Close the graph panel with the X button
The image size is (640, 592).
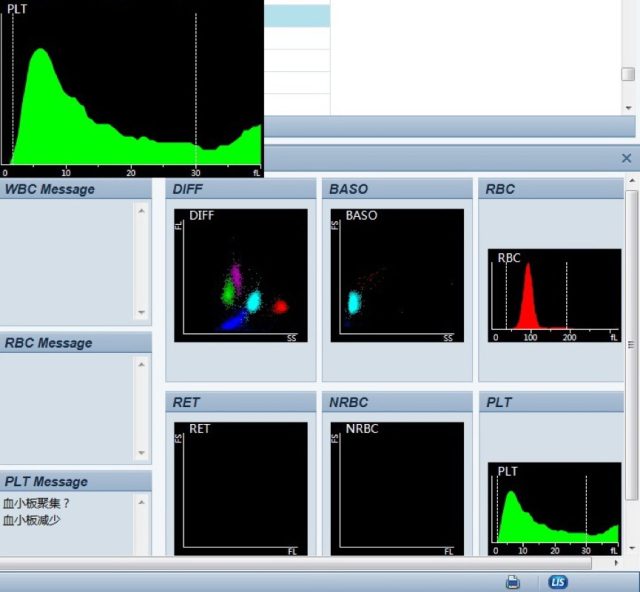[627, 158]
